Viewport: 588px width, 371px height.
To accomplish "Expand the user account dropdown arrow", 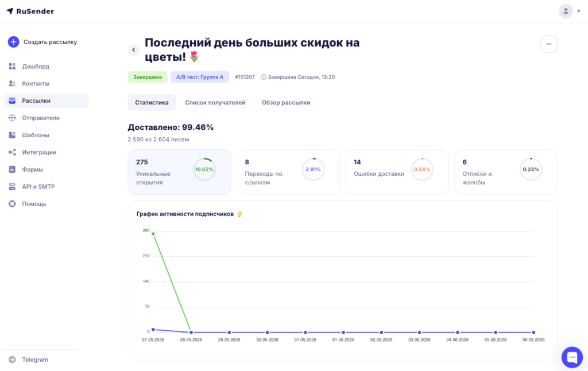I will click(579, 11).
